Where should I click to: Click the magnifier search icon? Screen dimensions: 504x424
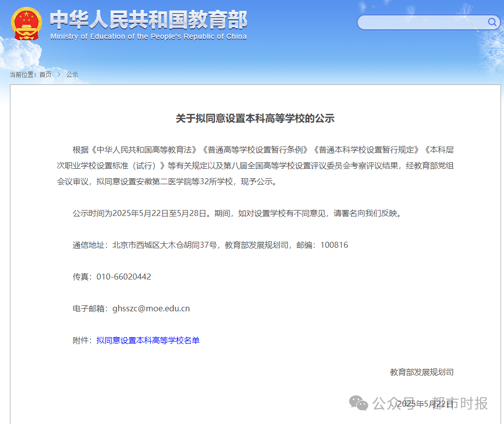click(492, 22)
